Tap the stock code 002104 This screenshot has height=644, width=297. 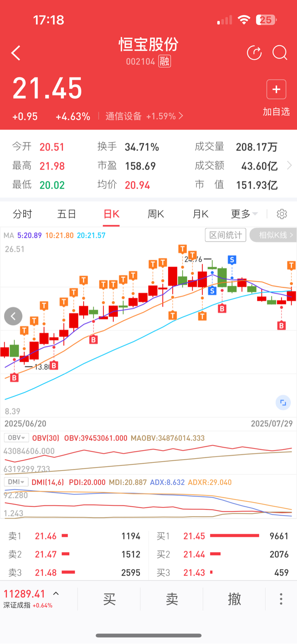[x=140, y=62]
